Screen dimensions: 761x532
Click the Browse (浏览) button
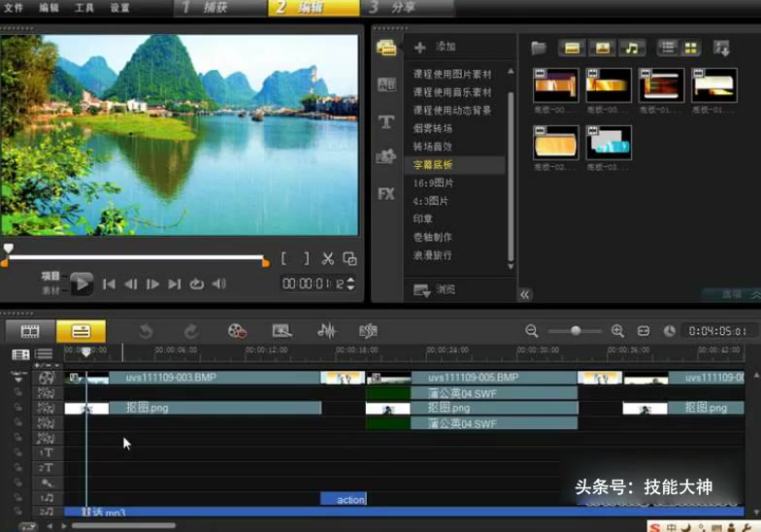point(434,289)
